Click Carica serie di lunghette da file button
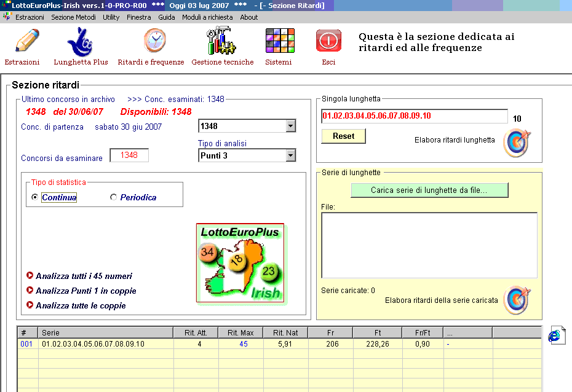 click(x=429, y=190)
